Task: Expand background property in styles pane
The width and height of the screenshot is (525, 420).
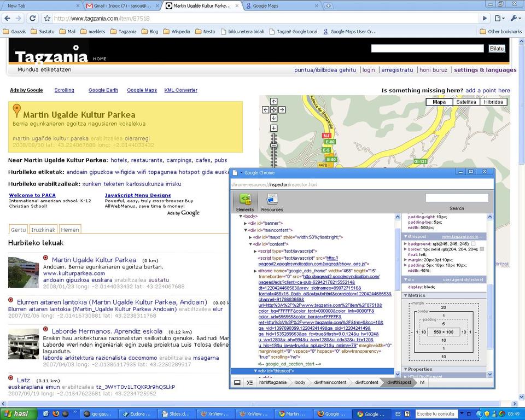Action: [405, 244]
